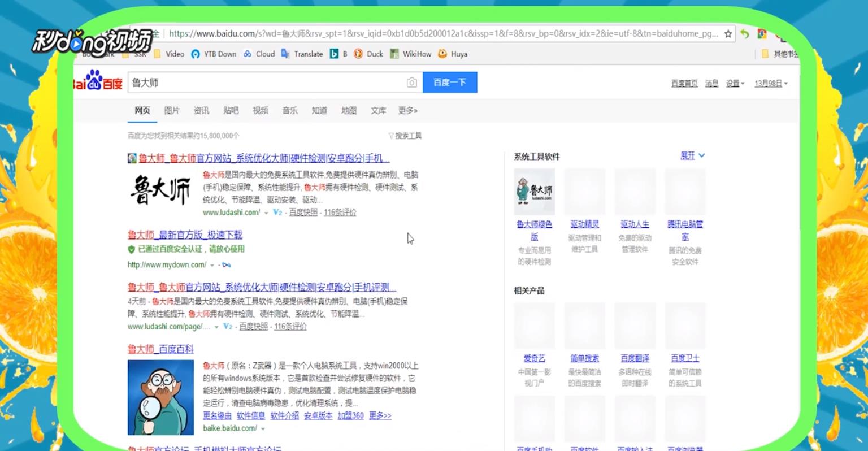Open 更多>> Baike sub-link
The image size is (868, 451).
point(380,415)
